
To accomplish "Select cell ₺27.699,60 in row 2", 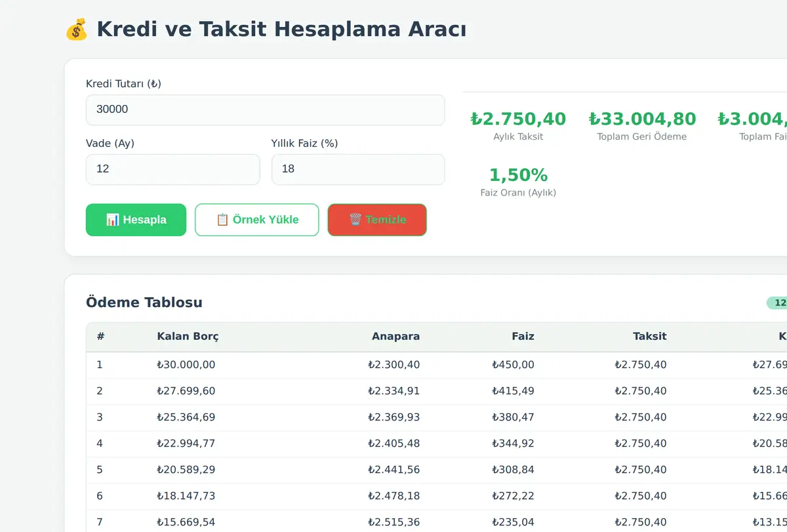I will point(186,391).
